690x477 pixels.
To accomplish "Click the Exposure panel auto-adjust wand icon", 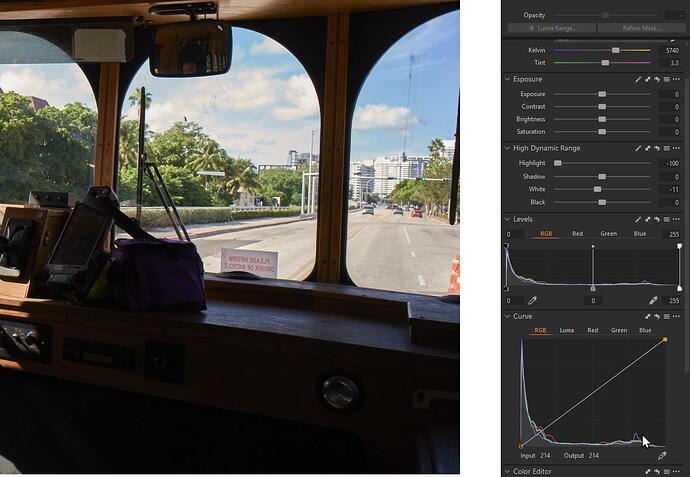I will (638, 79).
